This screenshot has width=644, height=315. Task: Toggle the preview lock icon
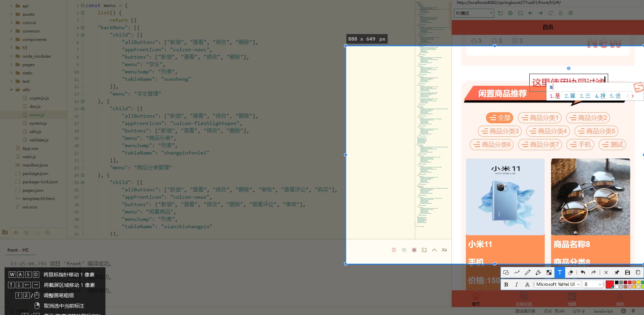coord(560,13)
